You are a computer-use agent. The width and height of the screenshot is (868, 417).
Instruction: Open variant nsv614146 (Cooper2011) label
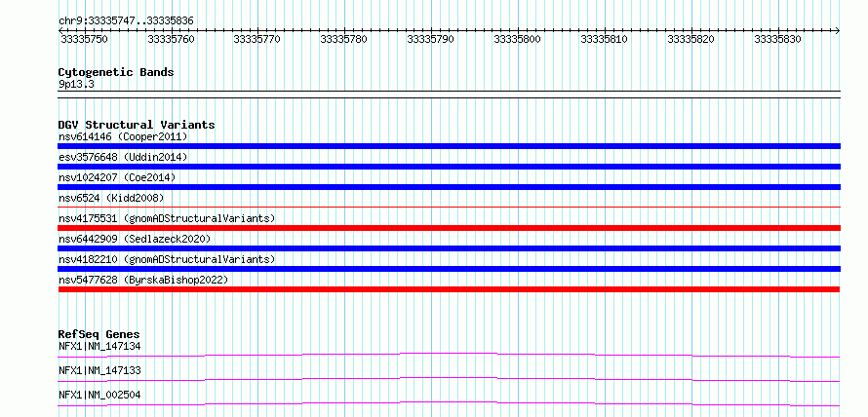click(x=123, y=136)
